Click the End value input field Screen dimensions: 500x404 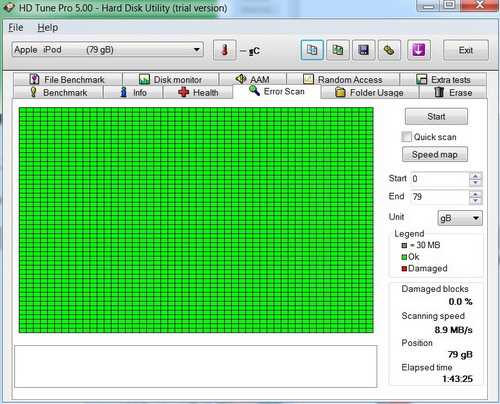point(440,197)
